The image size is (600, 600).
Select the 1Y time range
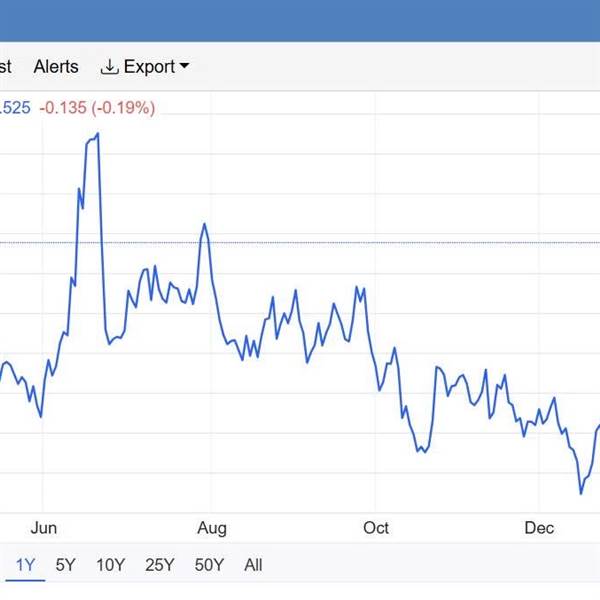pyautogui.click(x=24, y=565)
